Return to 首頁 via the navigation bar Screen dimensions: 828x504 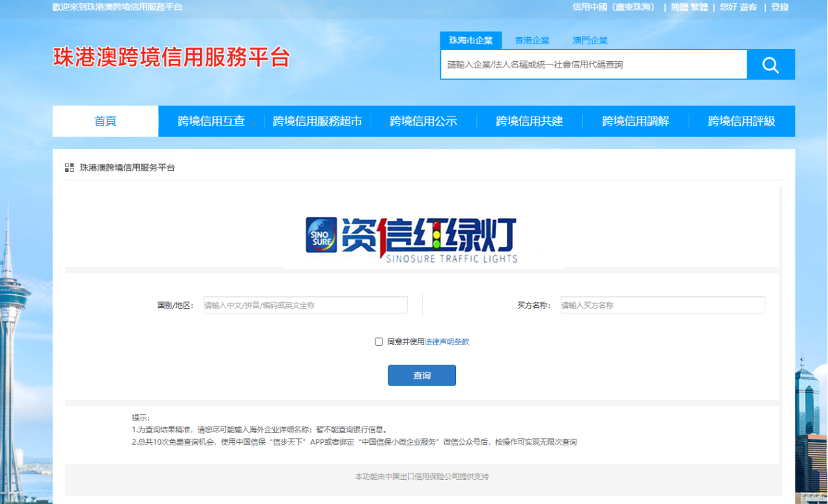(105, 120)
